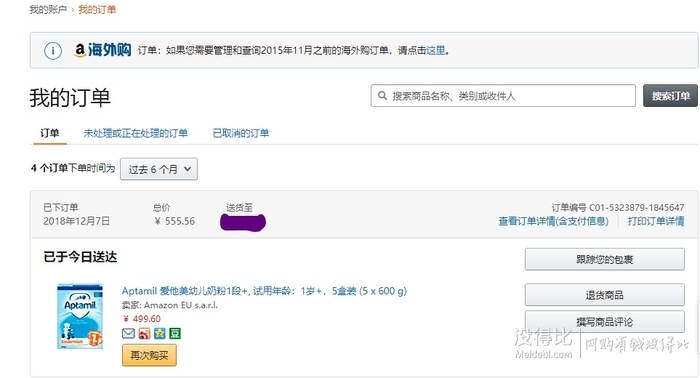The height and width of the screenshot is (378, 700).
Task: Click 退货商品 button
Action: tap(604, 295)
